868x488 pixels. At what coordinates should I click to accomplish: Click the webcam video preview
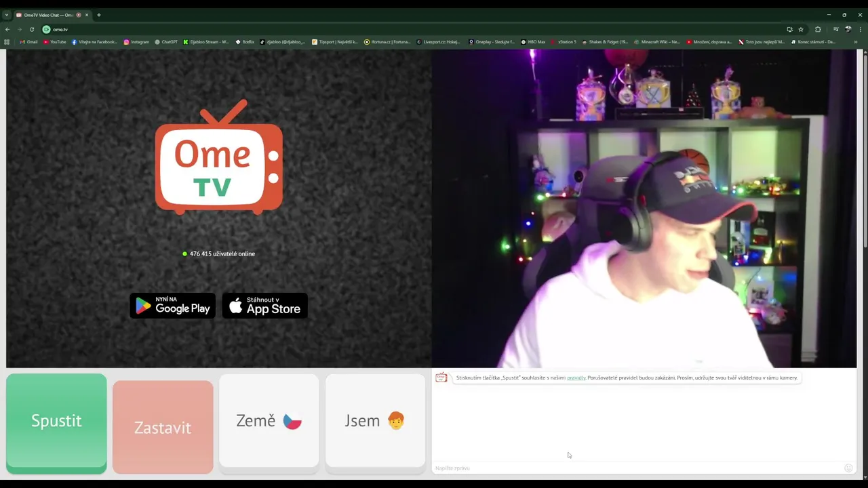click(x=644, y=209)
